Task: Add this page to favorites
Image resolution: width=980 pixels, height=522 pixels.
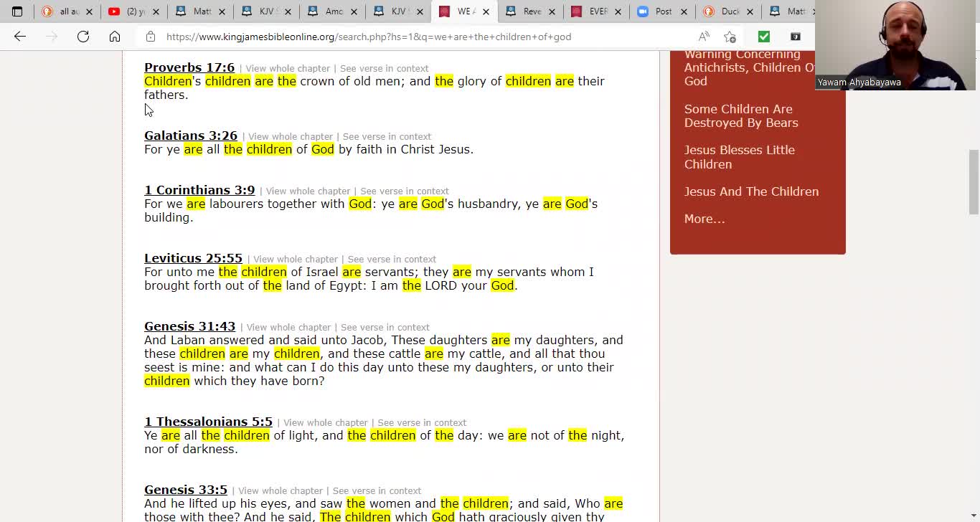Action: (x=730, y=37)
